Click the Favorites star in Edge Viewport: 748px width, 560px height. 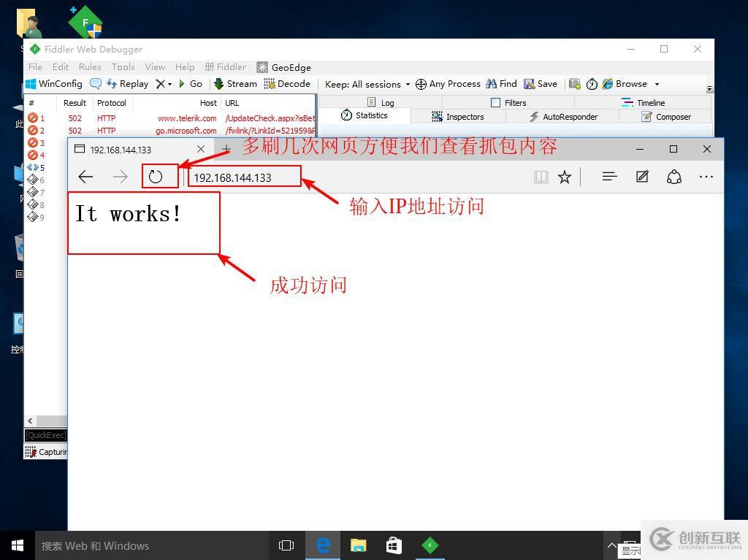(565, 177)
